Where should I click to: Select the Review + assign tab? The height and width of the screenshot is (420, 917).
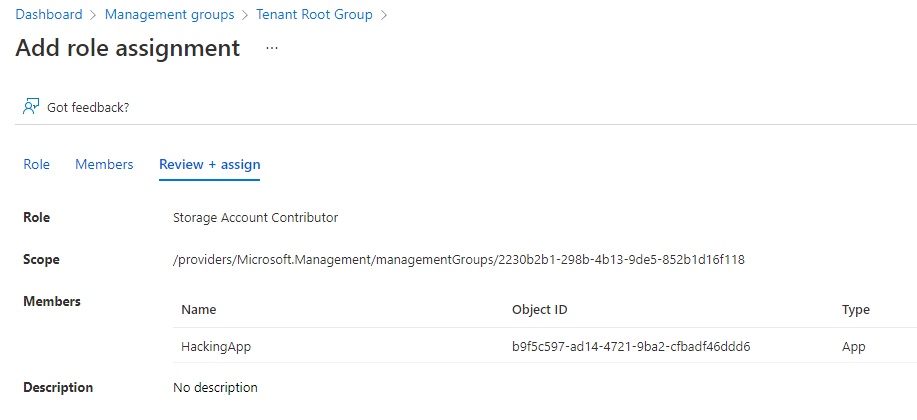209,164
